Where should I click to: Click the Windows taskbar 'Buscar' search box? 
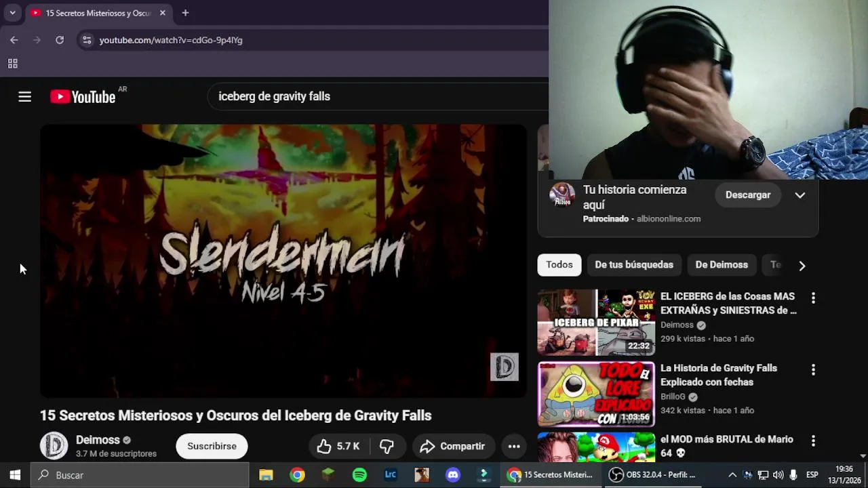(140, 475)
